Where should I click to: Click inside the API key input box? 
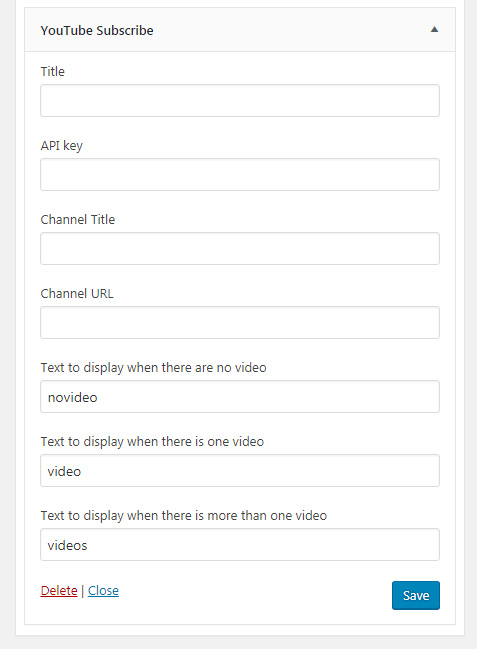tap(240, 175)
